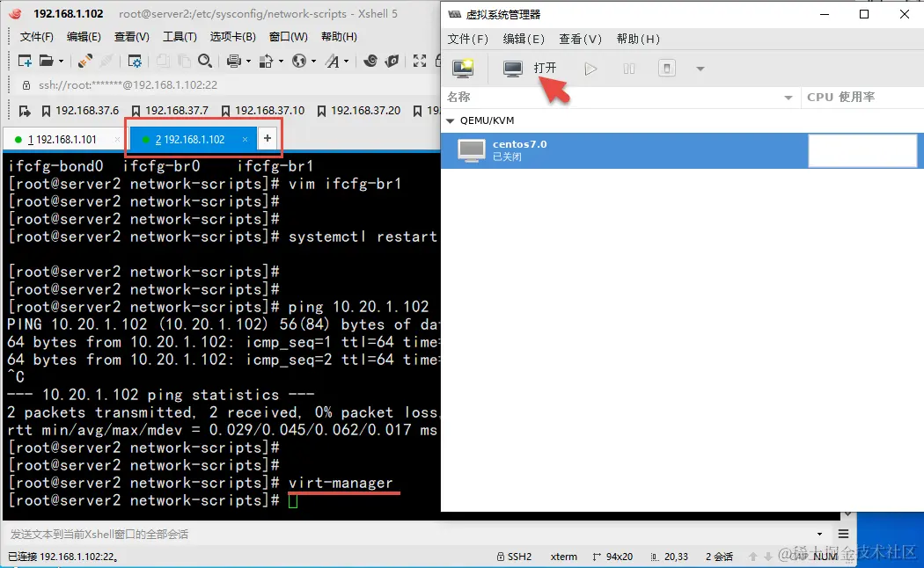This screenshot has width=924, height=568.
Task: Click the pause button in virt-manager toolbar
Action: 629,69
